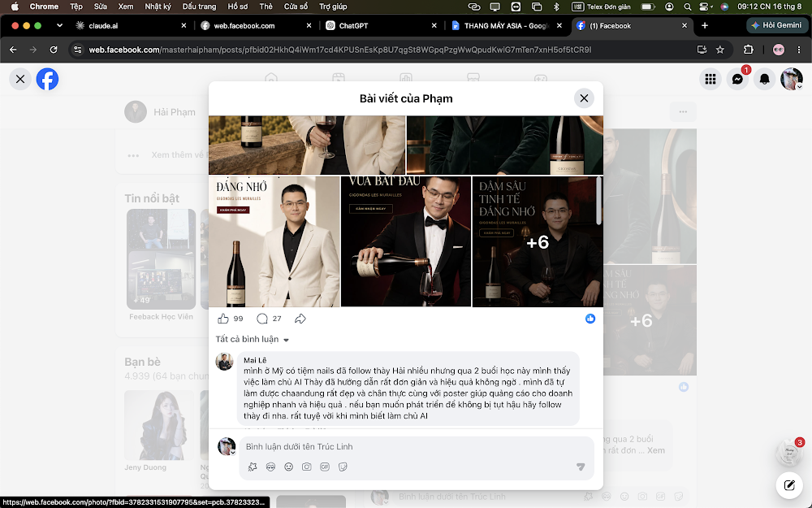Open sticker picker in comment box
Screen dimensions: 812x508
pyautogui.click(x=343, y=467)
